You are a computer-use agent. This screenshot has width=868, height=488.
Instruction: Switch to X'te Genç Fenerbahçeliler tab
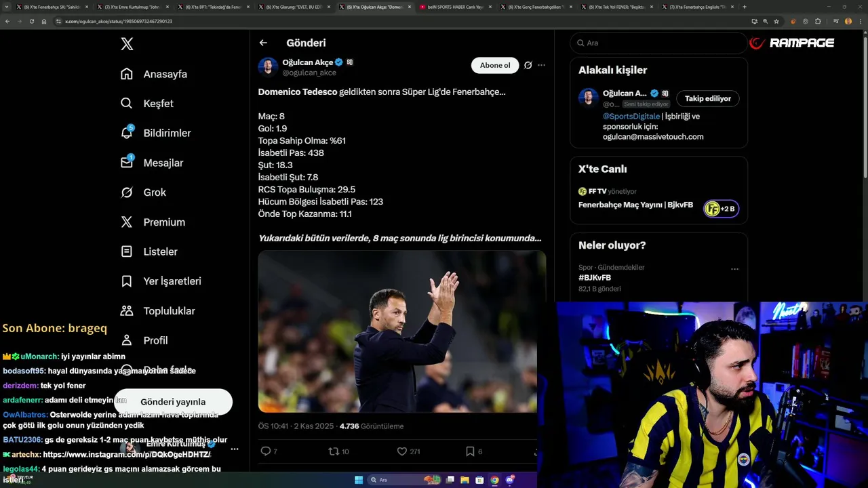pos(536,7)
